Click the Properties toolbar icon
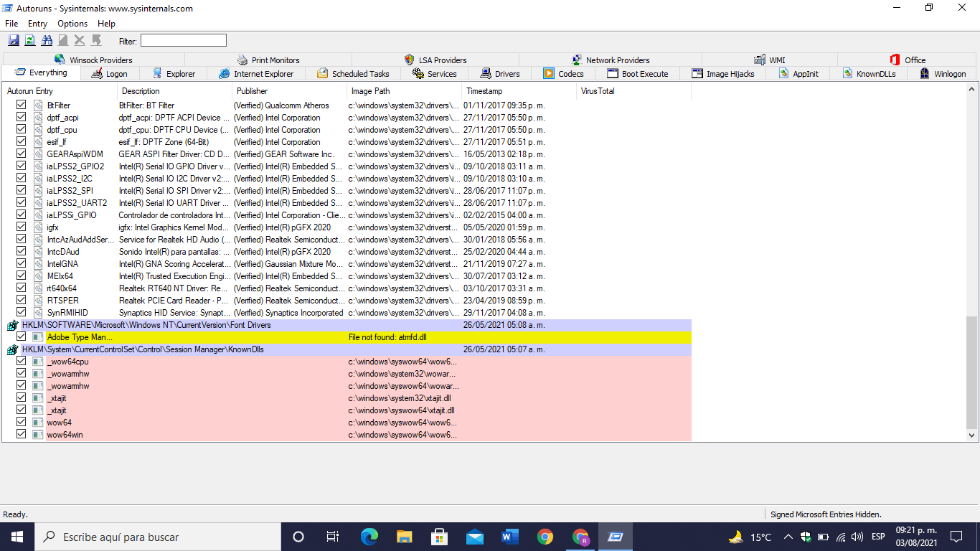This screenshot has width=980, height=551. coord(63,41)
